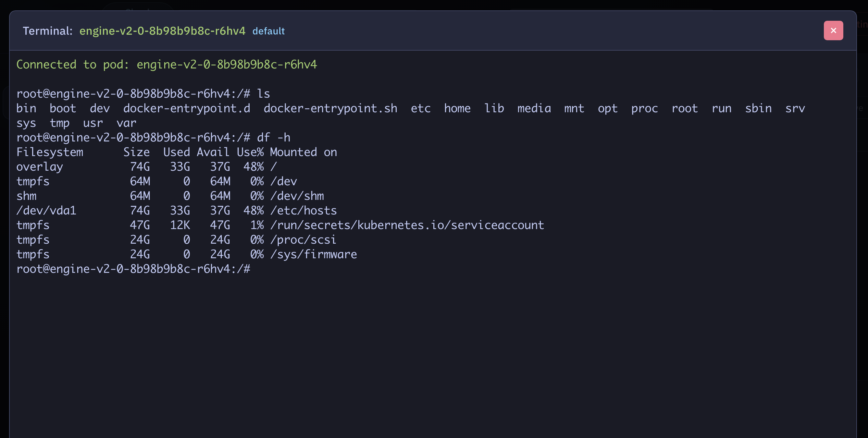Focus the final shell prompt line
868x438 pixels.
133,269
